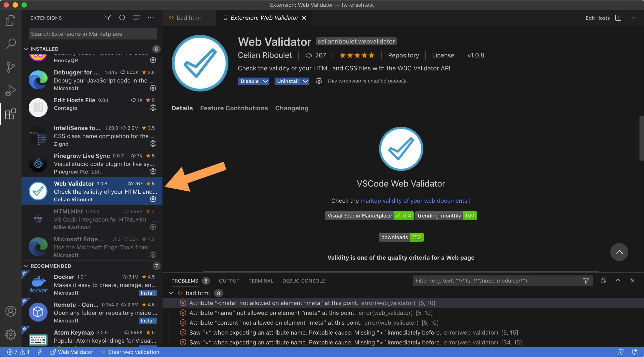Collapse the RECOMMENDED extensions section
Screen dimensions: 644x357
tap(26, 266)
